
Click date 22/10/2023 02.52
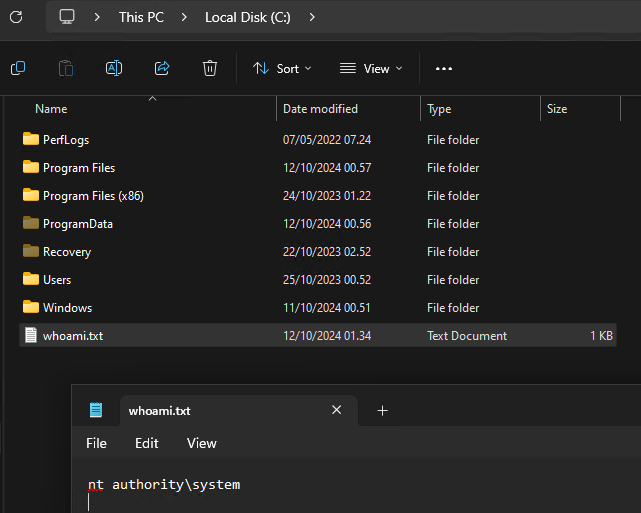(x=327, y=252)
